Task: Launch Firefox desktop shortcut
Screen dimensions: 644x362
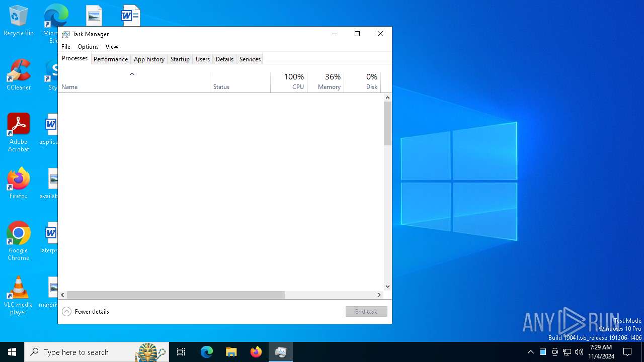Action: pyautogui.click(x=19, y=184)
